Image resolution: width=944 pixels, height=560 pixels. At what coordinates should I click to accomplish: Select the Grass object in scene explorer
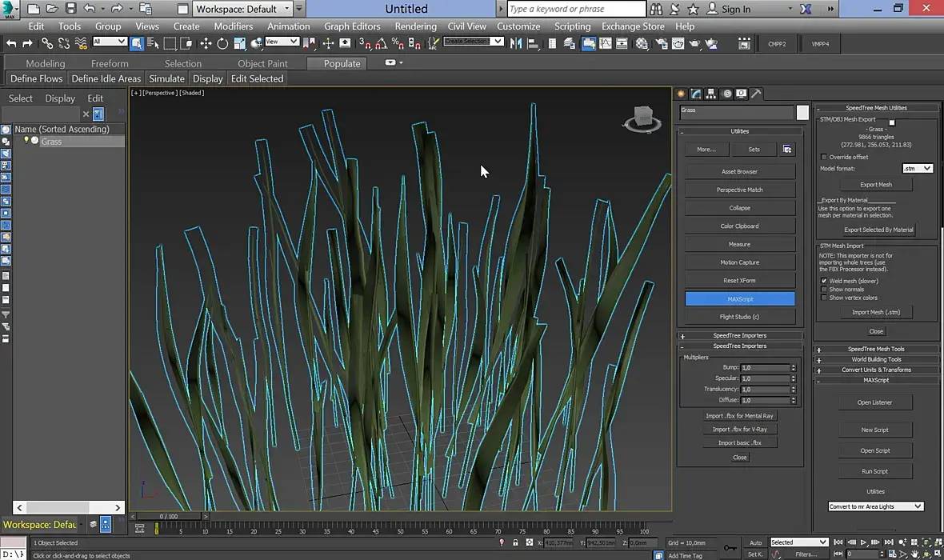coord(52,142)
